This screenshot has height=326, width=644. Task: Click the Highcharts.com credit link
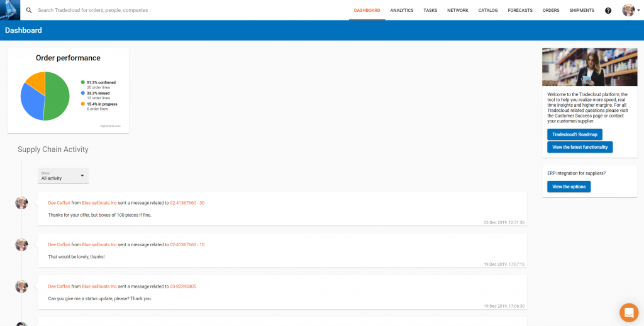coord(111,126)
